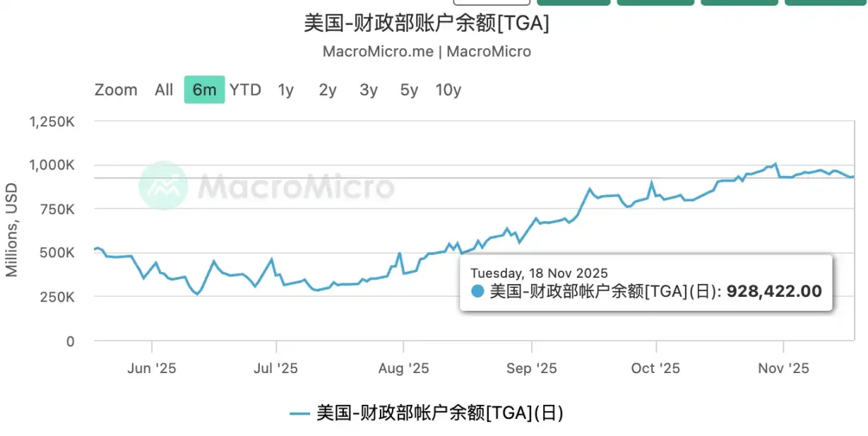Choose the 2y zoom range
The height and width of the screenshot is (436, 868).
click(328, 90)
